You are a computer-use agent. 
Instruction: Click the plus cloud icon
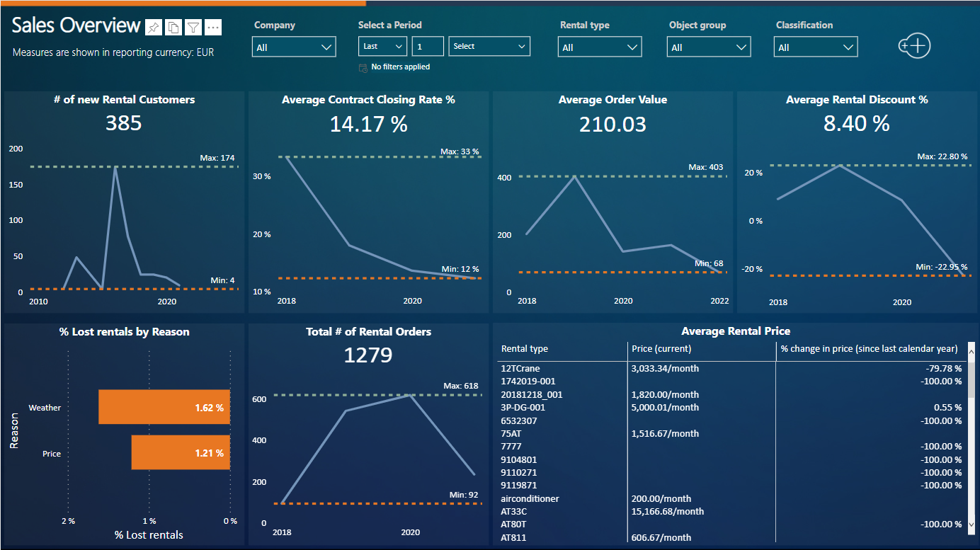pyautogui.click(x=914, y=45)
